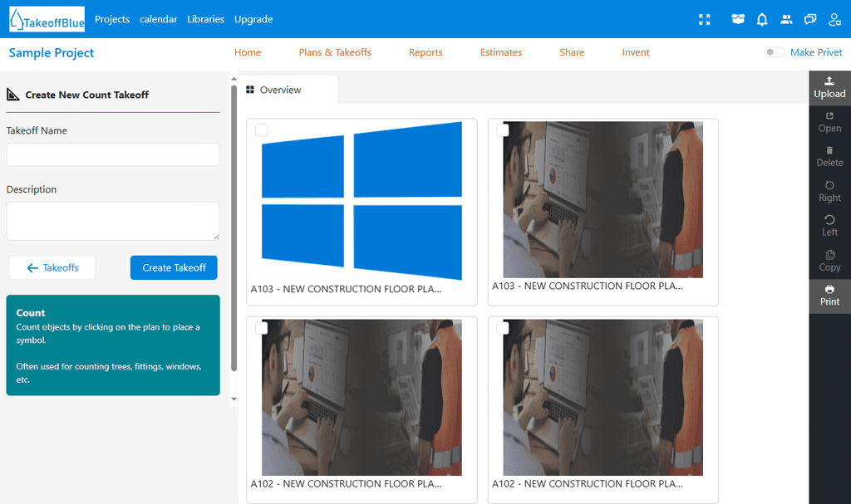Viewport: 851px width, 504px height.
Task: Go to Plans & Takeoffs tab
Action: pyautogui.click(x=335, y=52)
